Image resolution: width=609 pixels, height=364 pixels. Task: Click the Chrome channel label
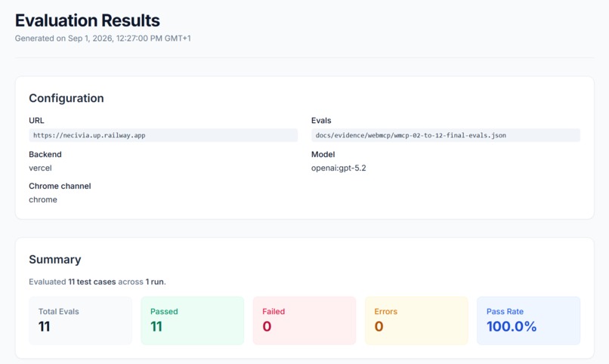[x=60, y=186]
